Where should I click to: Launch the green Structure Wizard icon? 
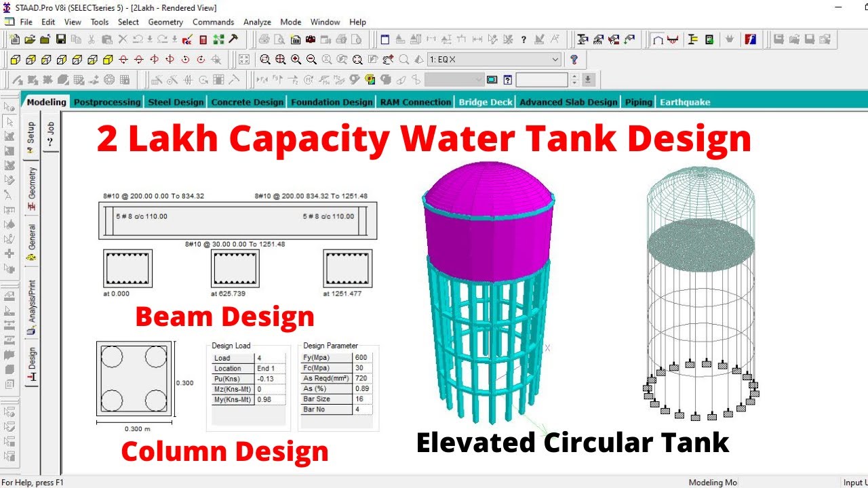(218, 39)
